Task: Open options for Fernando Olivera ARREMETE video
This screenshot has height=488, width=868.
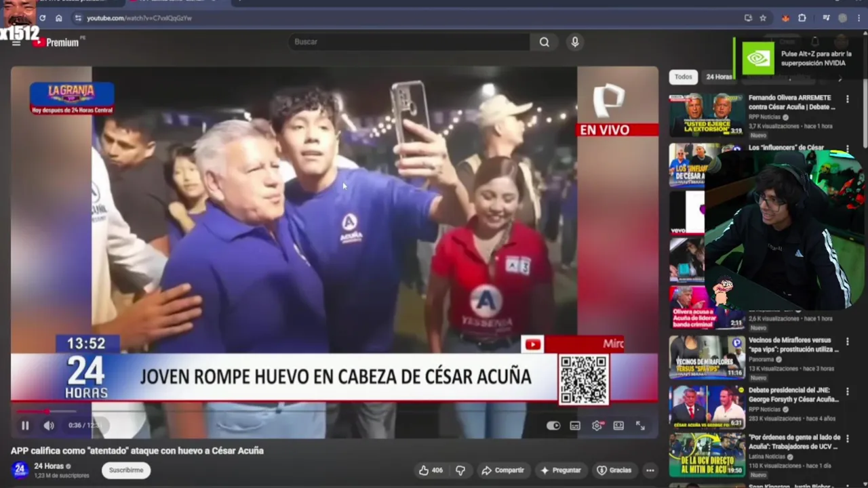Action: point(847,99)
